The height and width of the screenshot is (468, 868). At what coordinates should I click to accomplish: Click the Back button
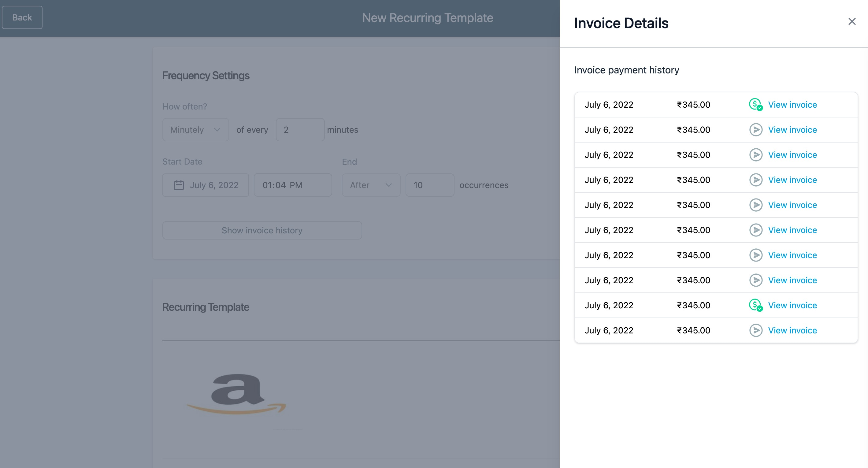[22, 17]
